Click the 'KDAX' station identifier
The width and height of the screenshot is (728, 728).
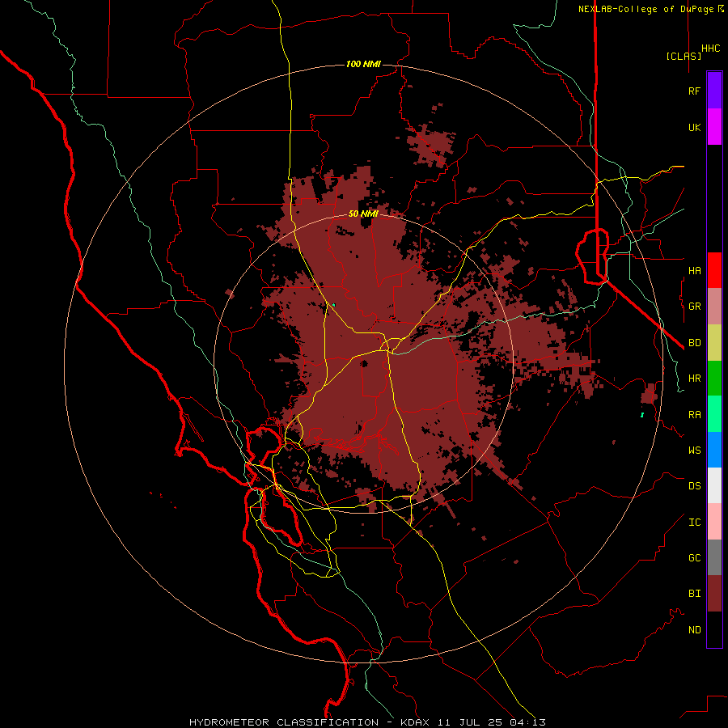(x=415, y=722)
